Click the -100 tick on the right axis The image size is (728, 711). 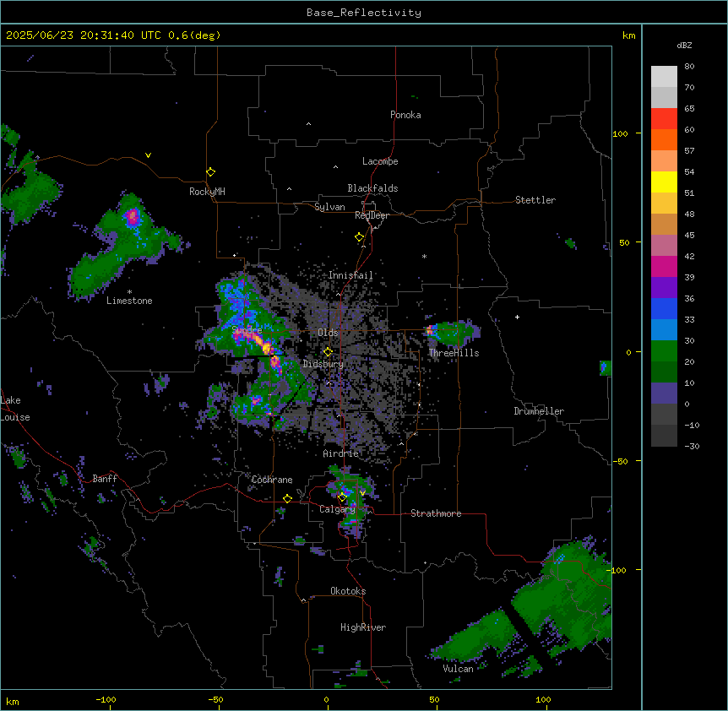point(617,570)
